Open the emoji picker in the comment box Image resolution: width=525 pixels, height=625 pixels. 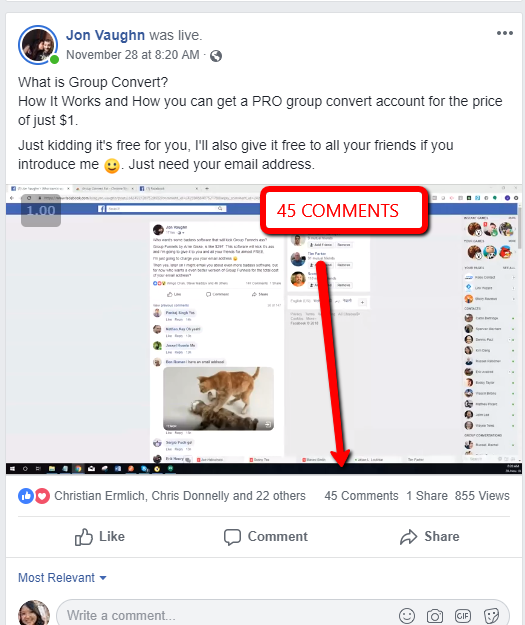click(407, 616)
